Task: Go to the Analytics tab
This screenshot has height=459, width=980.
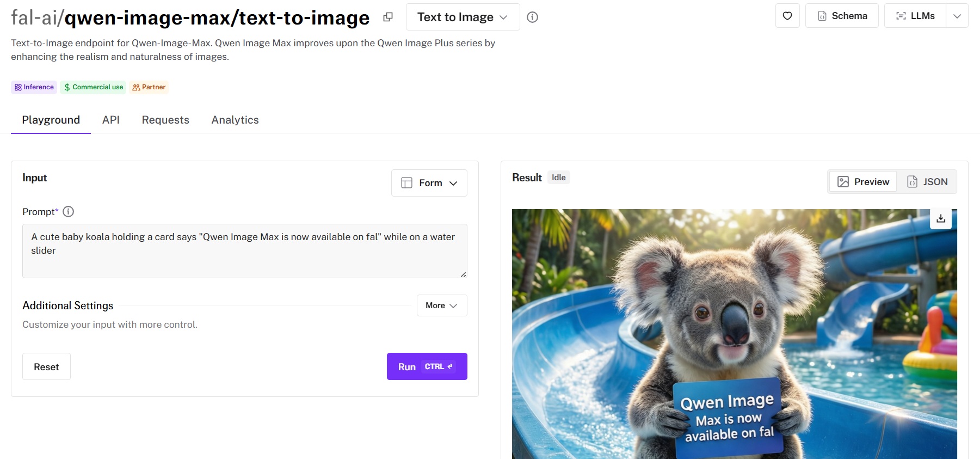Action: pos(235,120)
